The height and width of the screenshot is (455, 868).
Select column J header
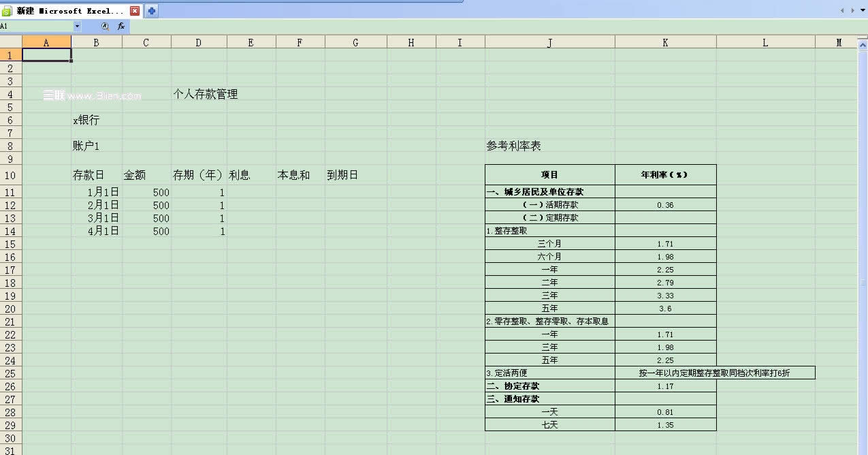[550, 42]
